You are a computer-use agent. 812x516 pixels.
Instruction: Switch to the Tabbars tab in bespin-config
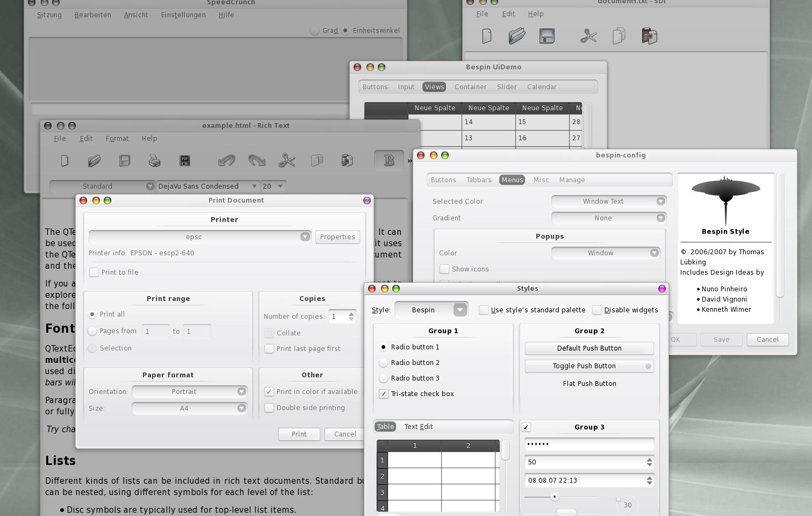tap(478, 180)
